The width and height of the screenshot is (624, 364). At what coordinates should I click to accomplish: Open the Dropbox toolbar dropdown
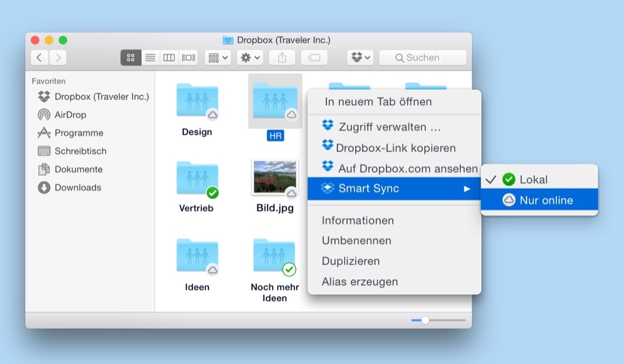(x=360, y=58)
